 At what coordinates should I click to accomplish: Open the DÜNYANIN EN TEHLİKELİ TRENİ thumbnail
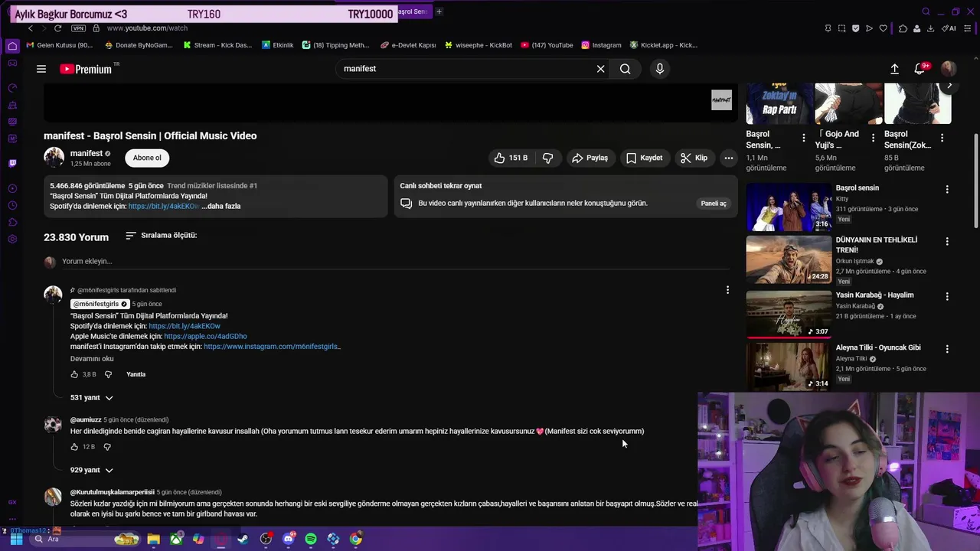coord(789,259)
